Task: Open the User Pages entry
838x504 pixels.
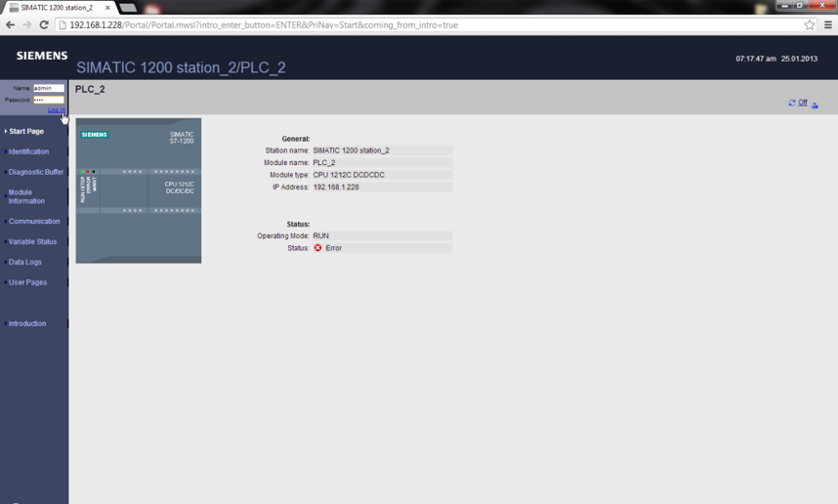Action: coord(27,282)
